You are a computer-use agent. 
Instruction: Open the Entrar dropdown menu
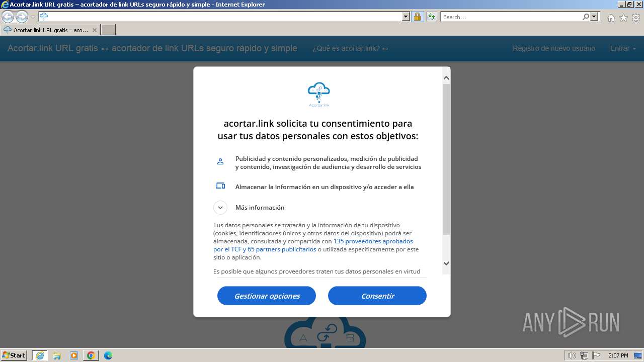click(623, 48)
